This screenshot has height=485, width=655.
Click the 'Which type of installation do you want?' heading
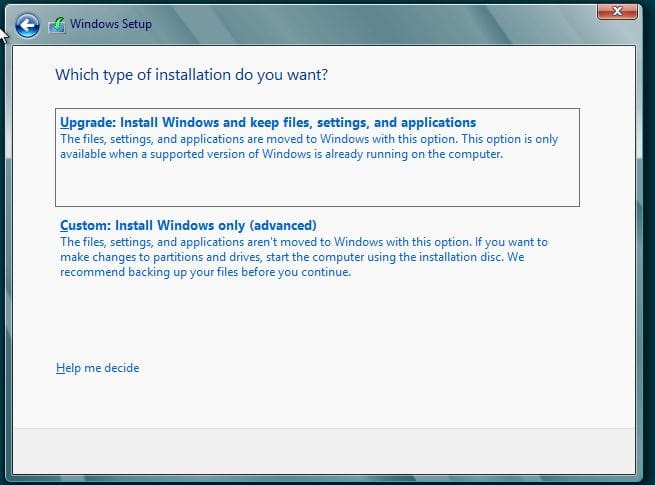point(192,75)
